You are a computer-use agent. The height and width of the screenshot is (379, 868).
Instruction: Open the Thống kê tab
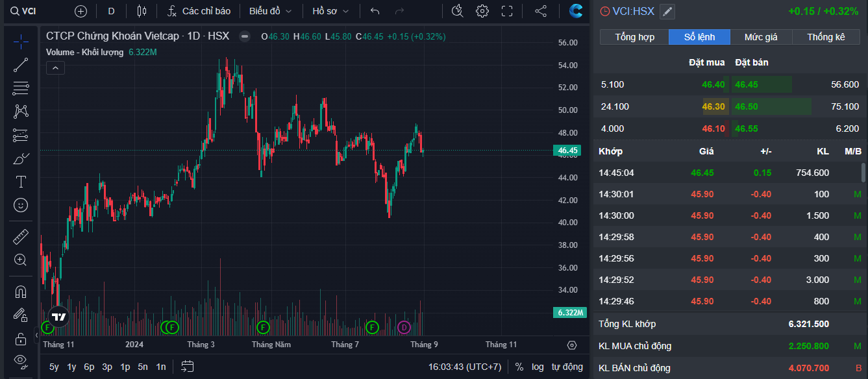(826, 37)
